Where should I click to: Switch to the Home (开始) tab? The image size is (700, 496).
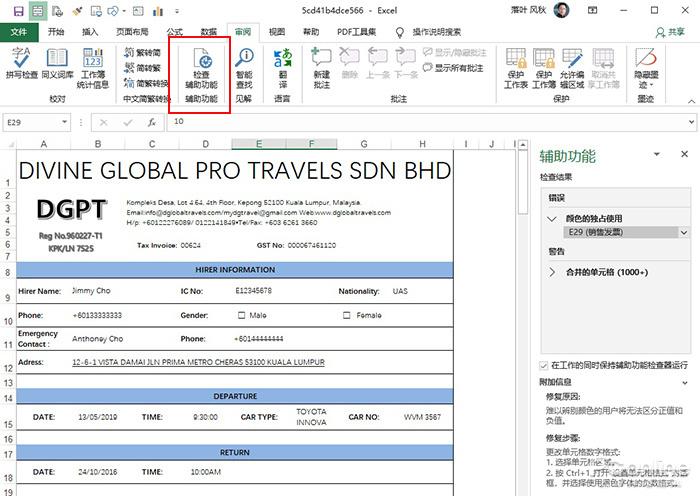tap(56, 32)
